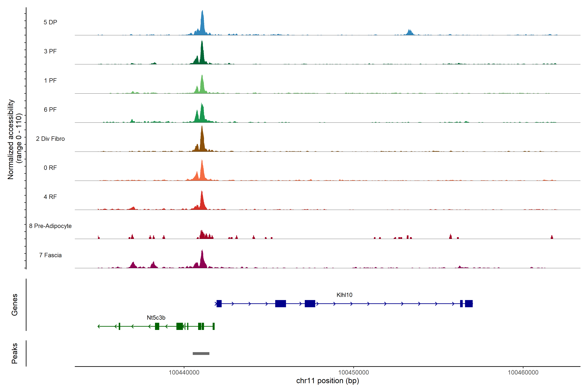Click the 100460000 axis tick label
The image size is (588, 392).
(523, 373)
